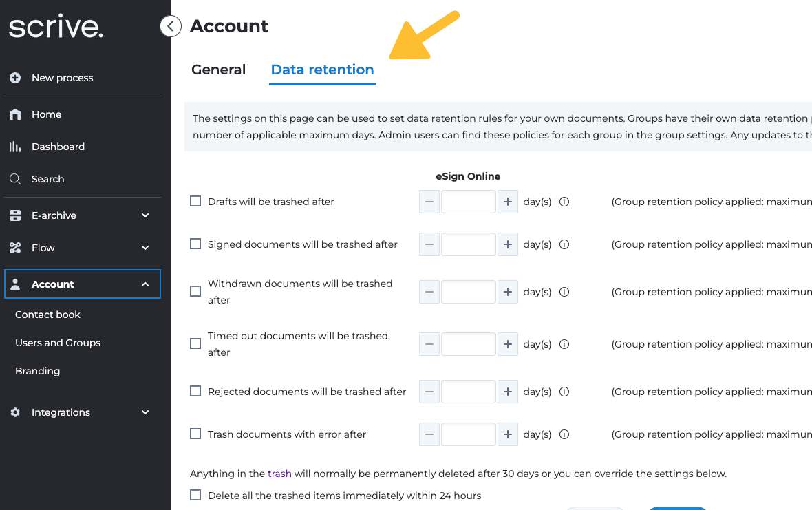Switch to the General tab
812x510 pixels.
pos(218,70)
